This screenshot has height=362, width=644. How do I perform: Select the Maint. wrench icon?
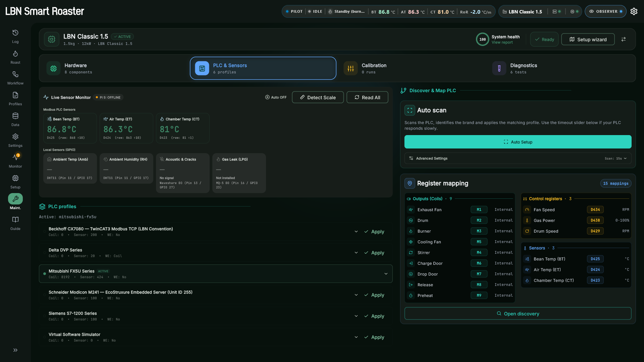[x=15, y=199]
